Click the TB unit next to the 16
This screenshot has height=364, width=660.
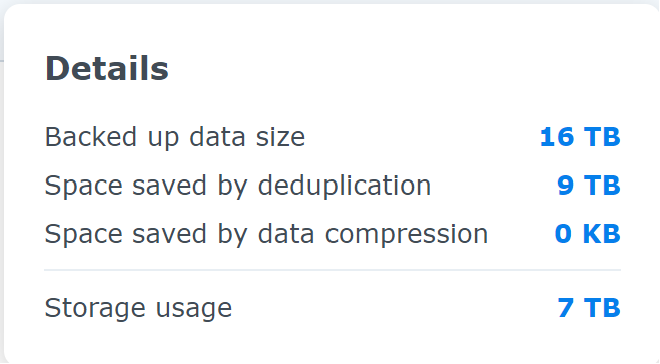coord(602,137)
